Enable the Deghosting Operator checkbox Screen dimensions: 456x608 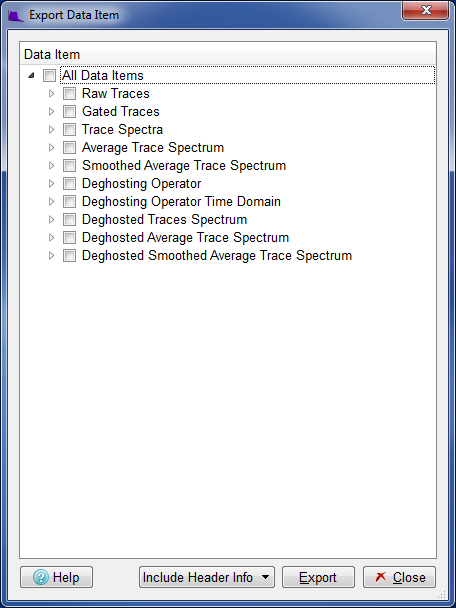[69, 183]
